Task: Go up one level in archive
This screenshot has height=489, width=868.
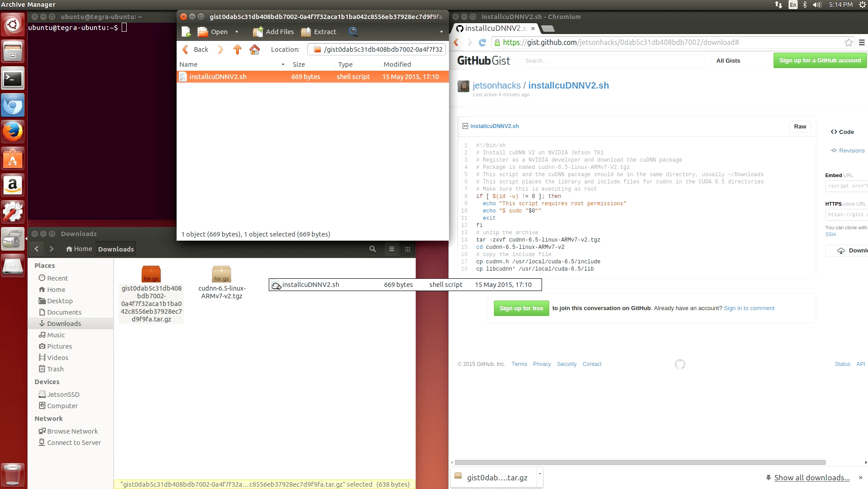Action: coord(237,49)
